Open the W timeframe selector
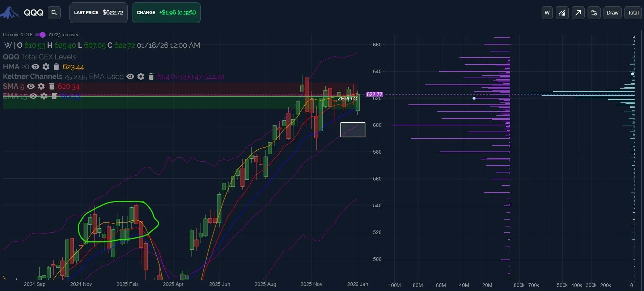 point(547,13)
